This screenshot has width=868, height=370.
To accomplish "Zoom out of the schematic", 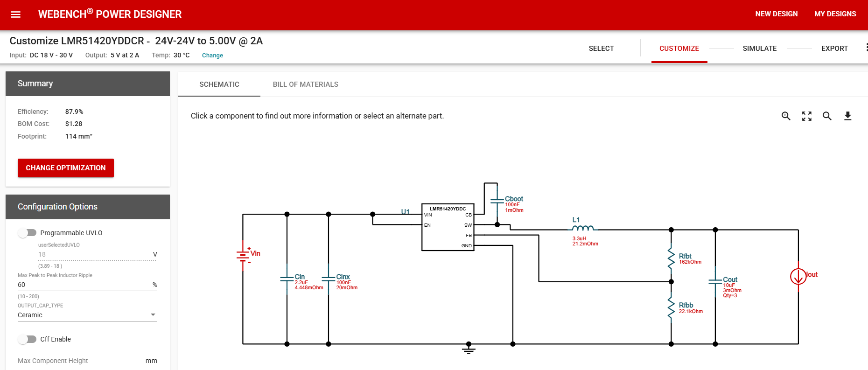I will coord(827,116).
